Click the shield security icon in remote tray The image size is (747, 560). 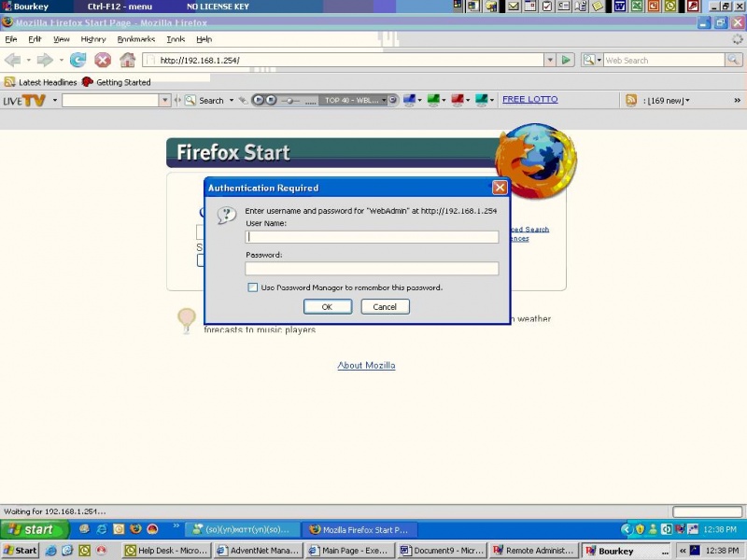tap(640, 529)
